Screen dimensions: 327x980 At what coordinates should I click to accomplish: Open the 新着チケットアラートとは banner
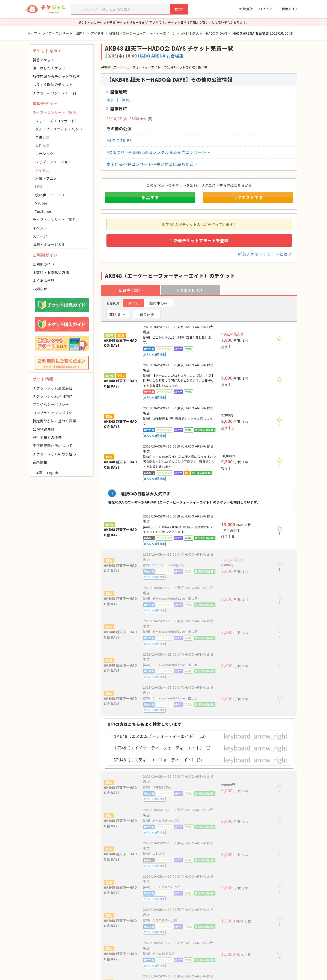point(62,343)
